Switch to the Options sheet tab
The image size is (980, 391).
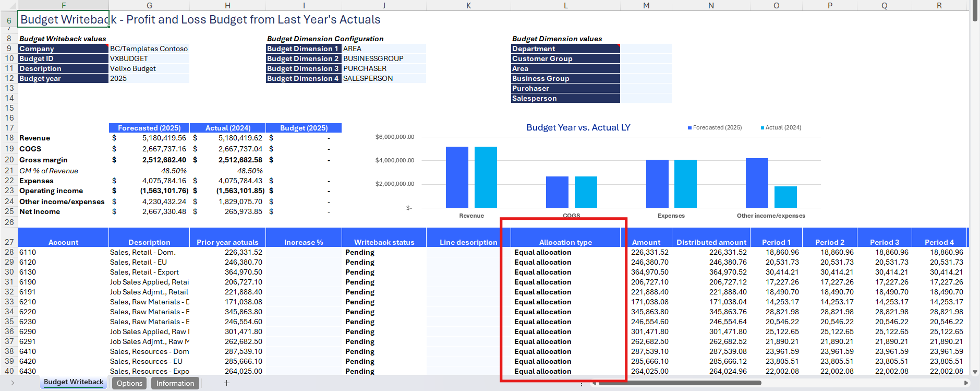tap(129, 383)
